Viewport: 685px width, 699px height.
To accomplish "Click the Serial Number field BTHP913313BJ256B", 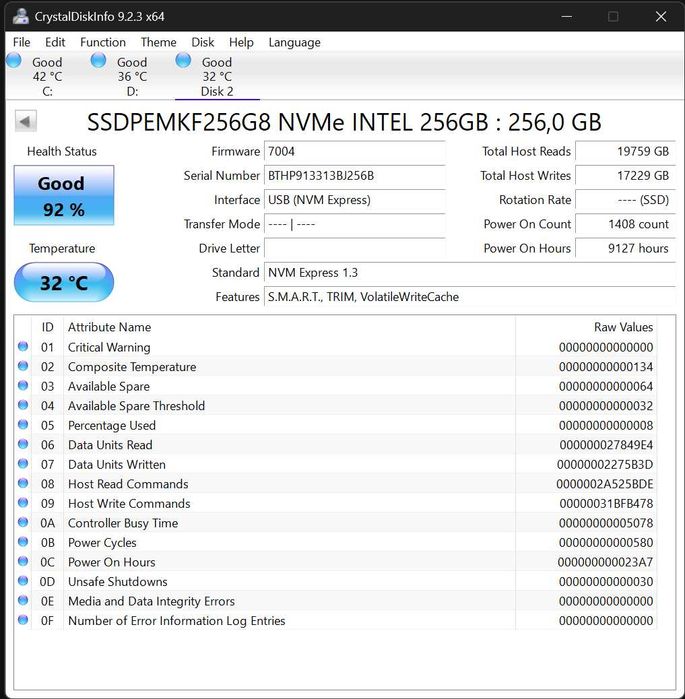I will tap(354, 176).
